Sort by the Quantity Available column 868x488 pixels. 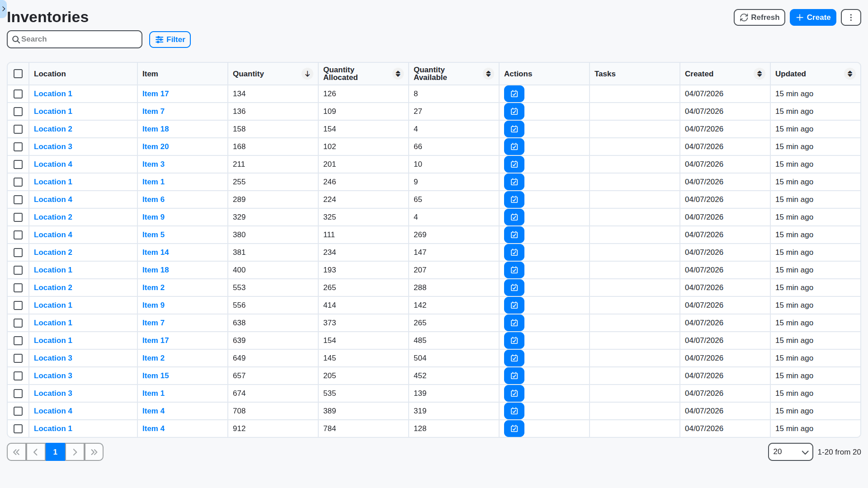(488, 74)
